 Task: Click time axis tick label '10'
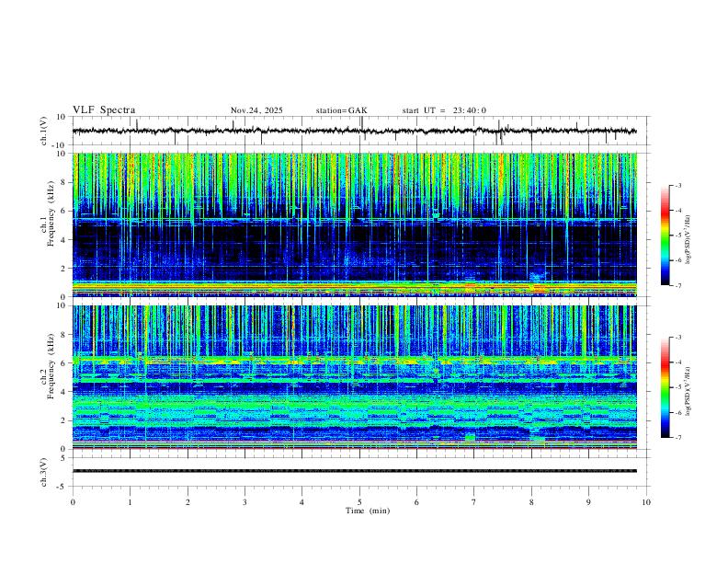click(x=646, y=502)
